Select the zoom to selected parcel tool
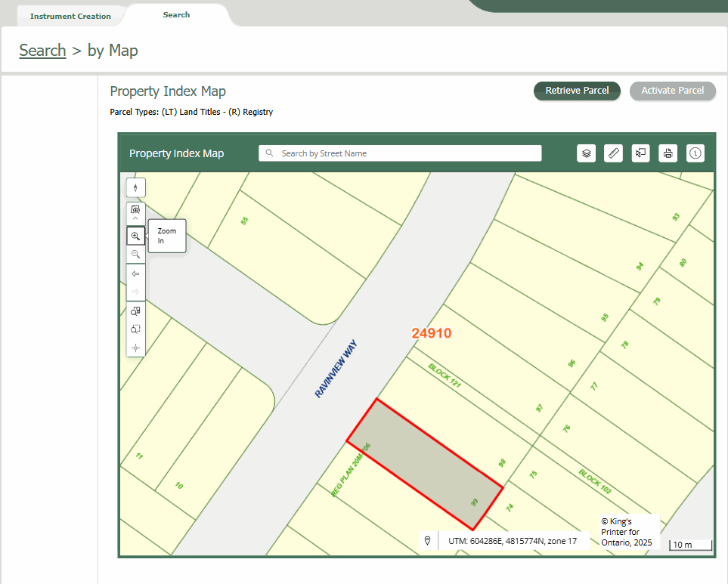 coord(135,311)
